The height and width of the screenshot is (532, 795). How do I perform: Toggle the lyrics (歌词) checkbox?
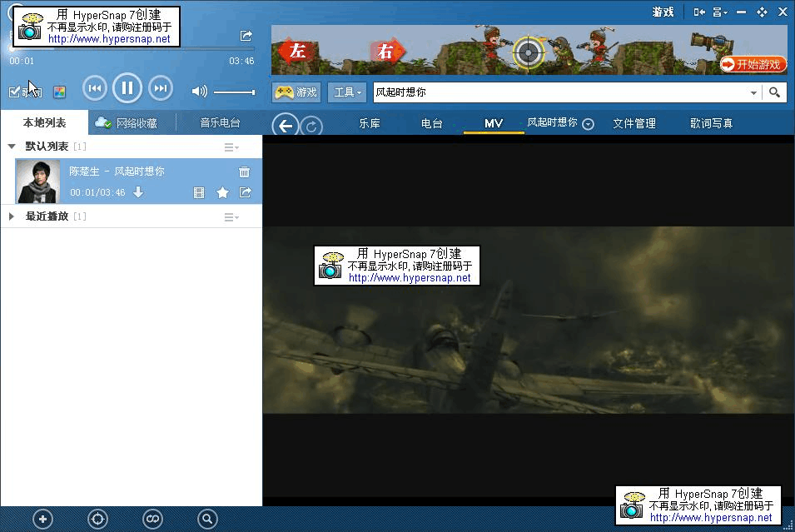pyautogui.click(x=14, y=92)
